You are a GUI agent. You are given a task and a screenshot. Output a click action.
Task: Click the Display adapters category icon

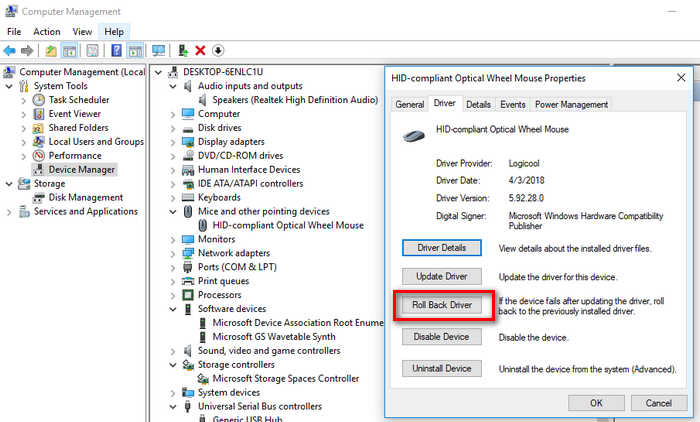coord(188,142)
